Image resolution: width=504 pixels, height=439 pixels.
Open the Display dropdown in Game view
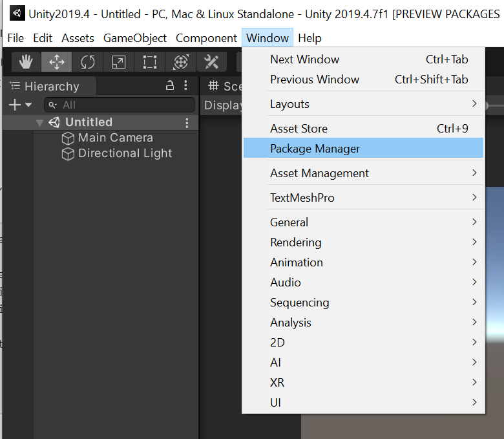[x=223, y=105]
